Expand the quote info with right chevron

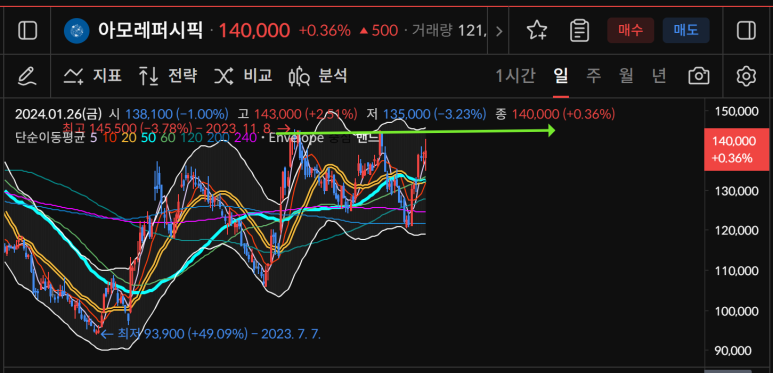tap(499, 32)
